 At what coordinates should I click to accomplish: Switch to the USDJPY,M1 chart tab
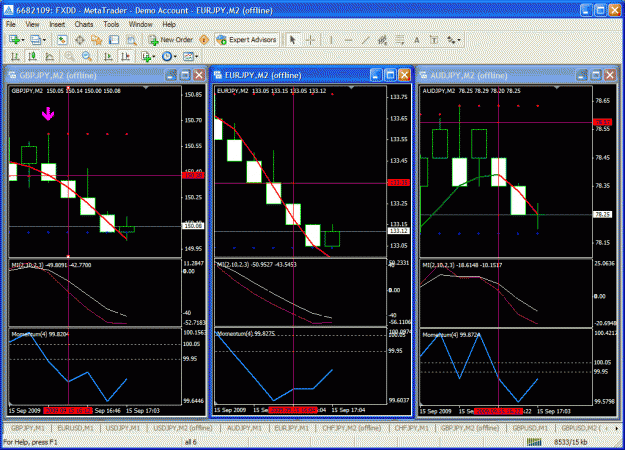click(x=123, y=428)
